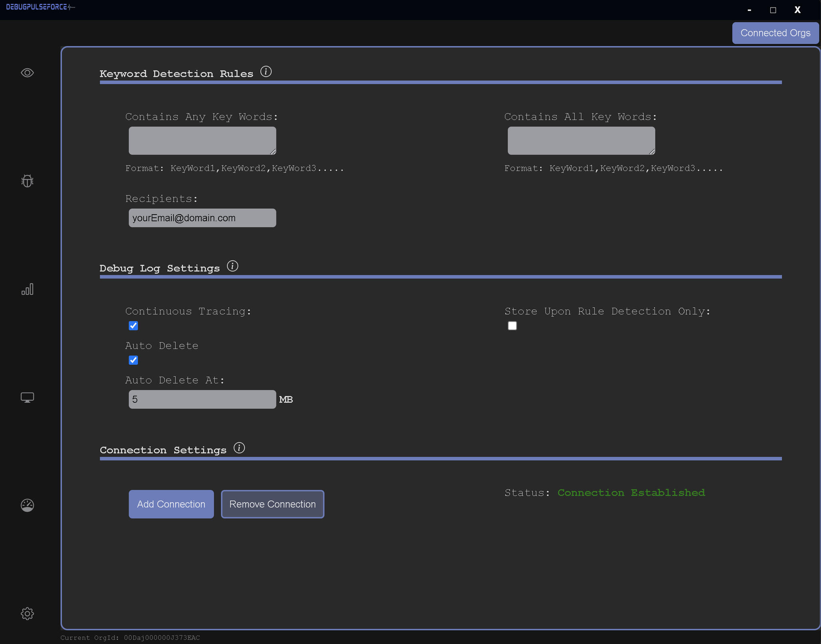This screenshot has width=821, height=644.
Task: Open the monitor screen sidebar icon
Action: click(x=27, y=398)
